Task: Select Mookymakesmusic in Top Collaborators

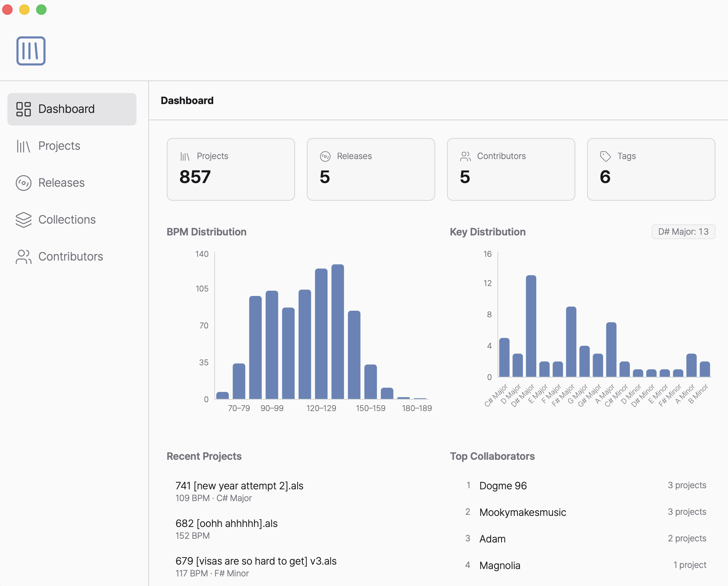Action: click(523, 512)
